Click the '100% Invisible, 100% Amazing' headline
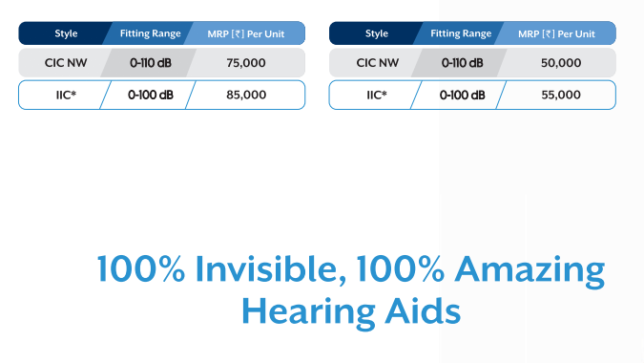 [x=351, y=269]
